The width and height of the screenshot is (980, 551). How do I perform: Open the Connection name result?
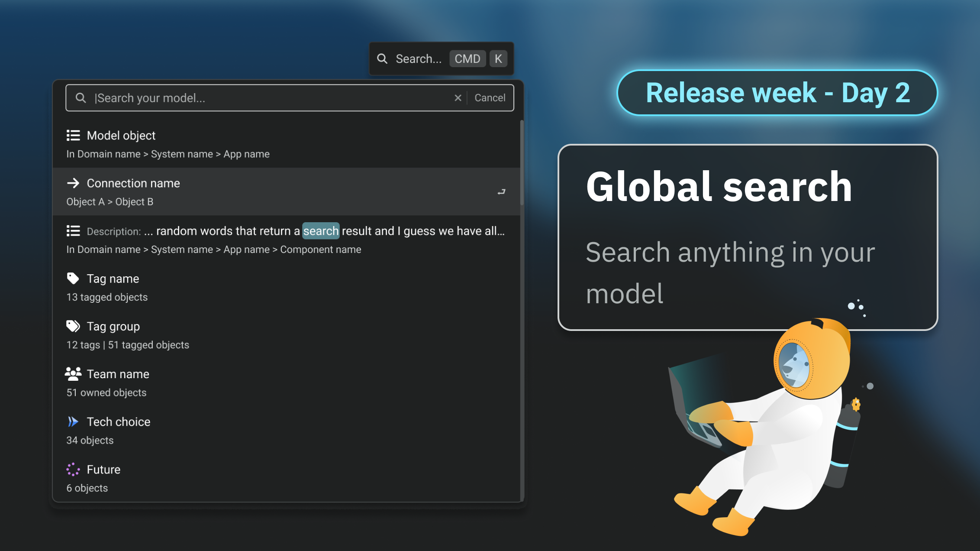286,192
